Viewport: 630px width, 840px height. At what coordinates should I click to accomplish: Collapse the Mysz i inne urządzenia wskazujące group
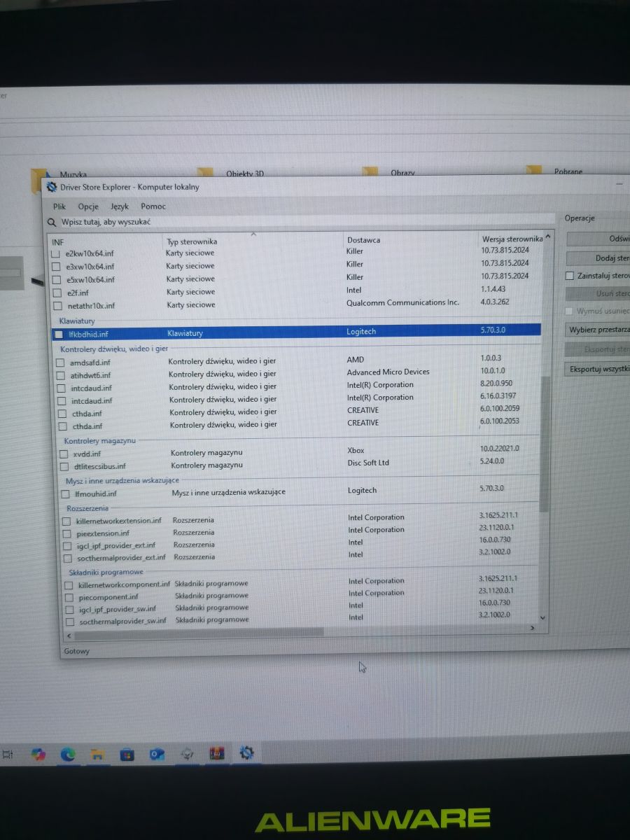coord(122,480)
